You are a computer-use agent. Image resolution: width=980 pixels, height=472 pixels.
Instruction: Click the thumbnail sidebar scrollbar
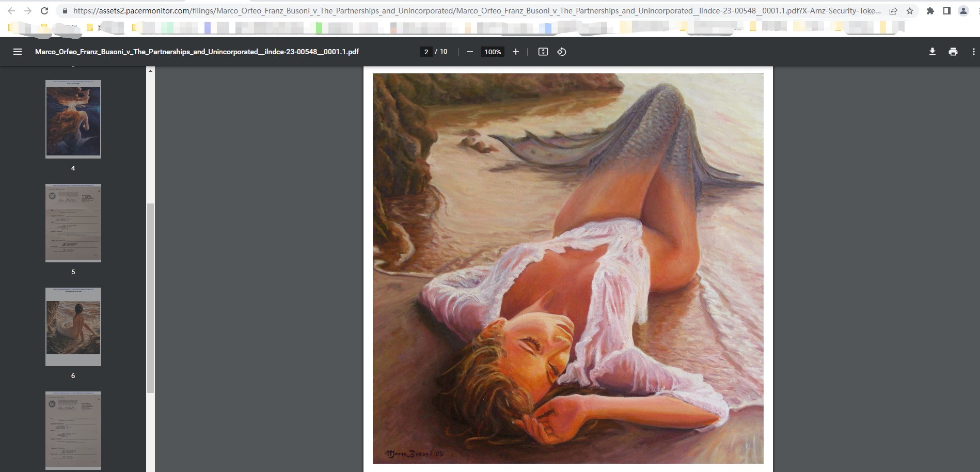[x=150, y=297]
